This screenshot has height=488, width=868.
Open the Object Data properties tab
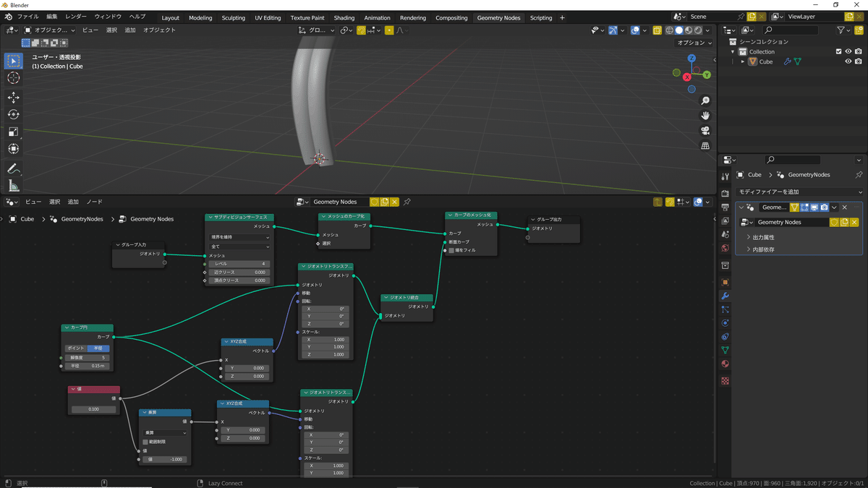click(x=726, y=351)
